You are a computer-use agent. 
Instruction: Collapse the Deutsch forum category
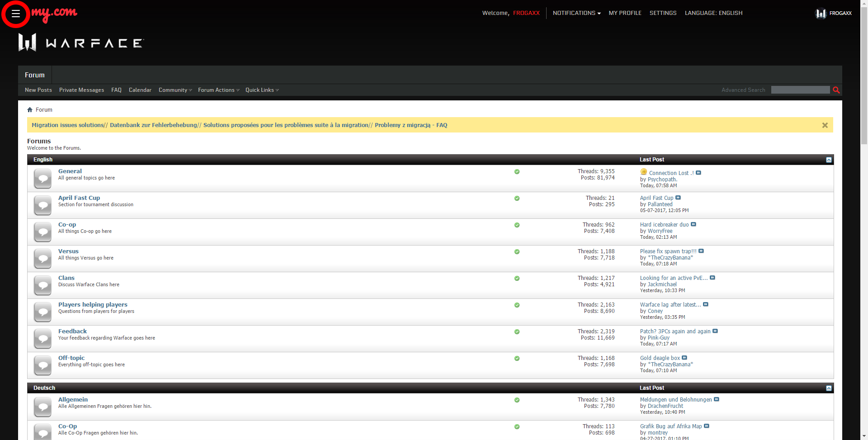click(x=829, y=388)
